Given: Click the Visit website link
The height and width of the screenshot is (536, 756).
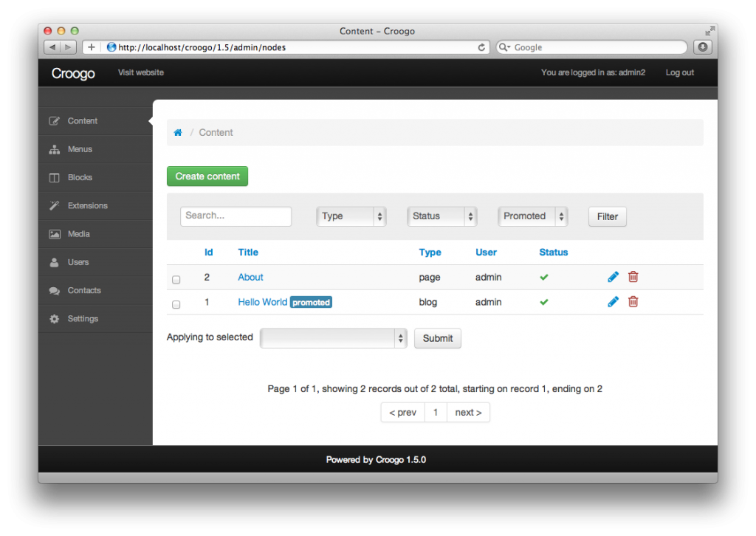Looking at the screenshot, I should click(141, 72).
